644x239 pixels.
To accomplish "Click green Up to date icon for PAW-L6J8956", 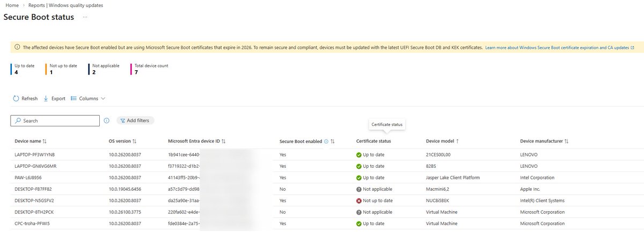I will pyautogui.click(x=359, y=178).
